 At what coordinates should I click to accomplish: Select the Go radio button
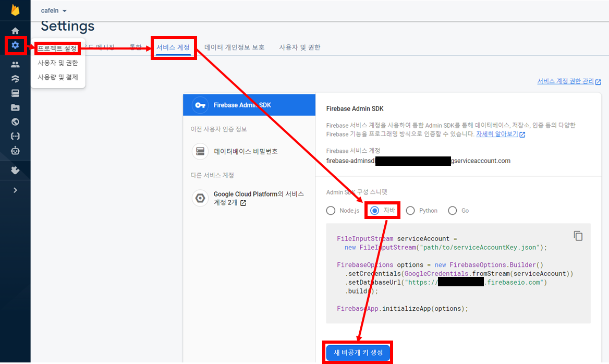coord(452,211)
